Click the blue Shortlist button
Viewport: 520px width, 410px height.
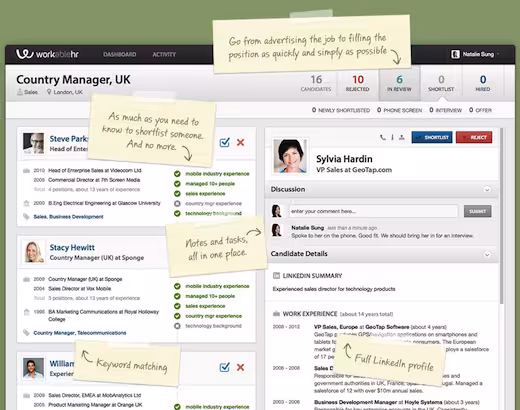432,137
